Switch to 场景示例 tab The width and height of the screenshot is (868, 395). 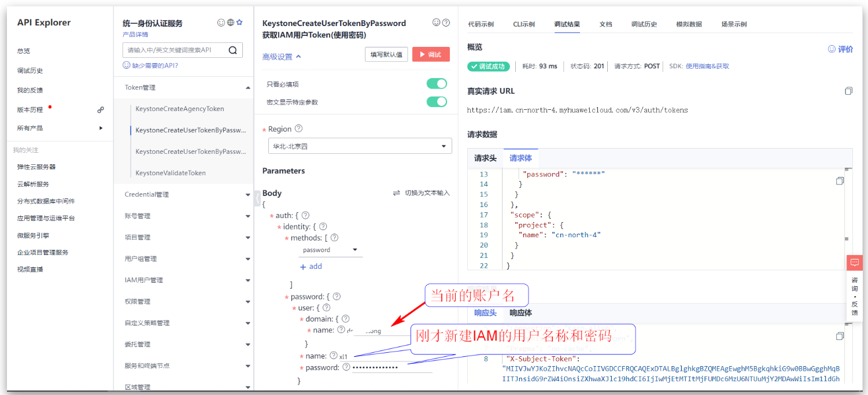pos(734,24)
